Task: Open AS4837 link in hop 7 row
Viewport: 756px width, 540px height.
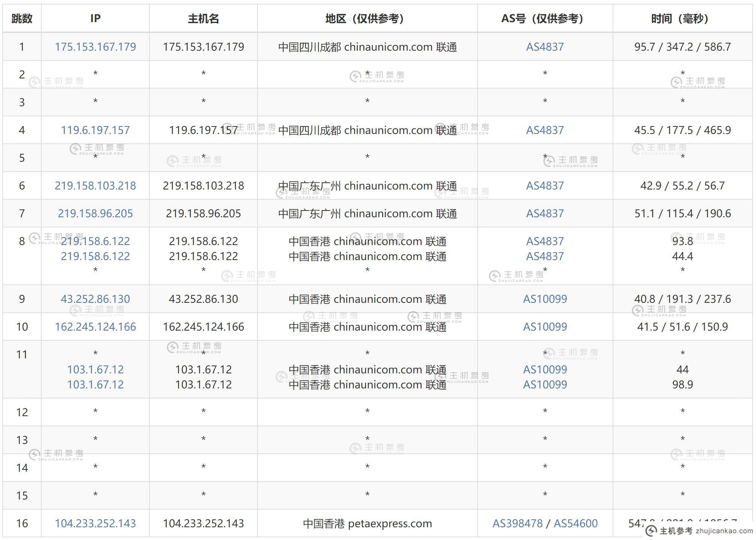Action: [x=545, y=214]
